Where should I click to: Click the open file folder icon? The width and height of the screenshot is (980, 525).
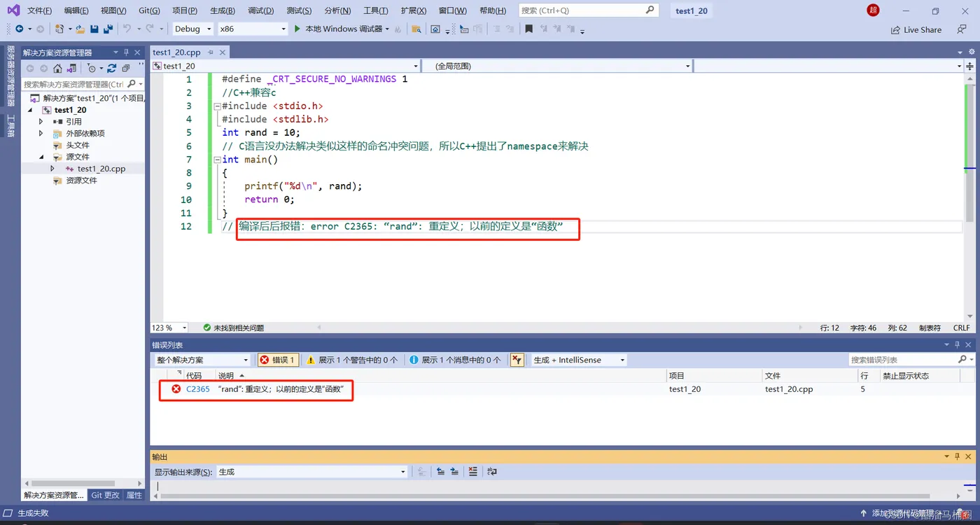point(80,29)
